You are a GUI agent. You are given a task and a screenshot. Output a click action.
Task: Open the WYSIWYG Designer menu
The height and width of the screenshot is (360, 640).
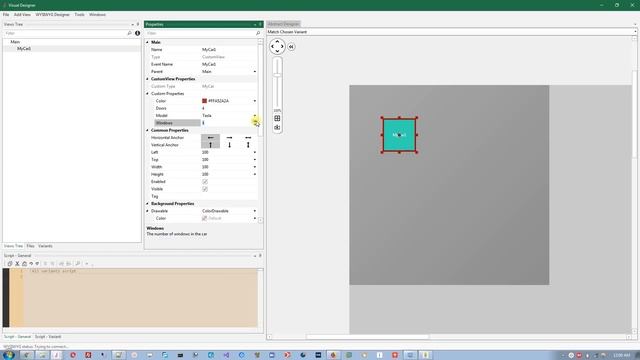point(53,15)
